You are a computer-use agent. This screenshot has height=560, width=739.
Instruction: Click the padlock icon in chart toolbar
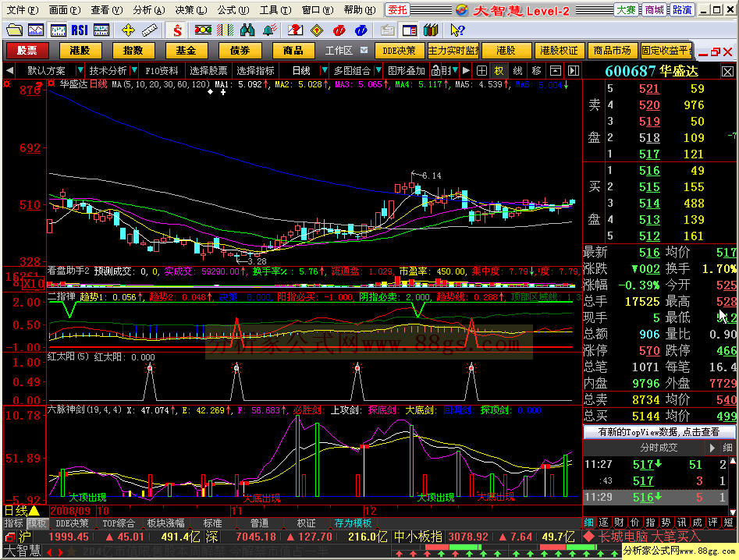(435, 71)
